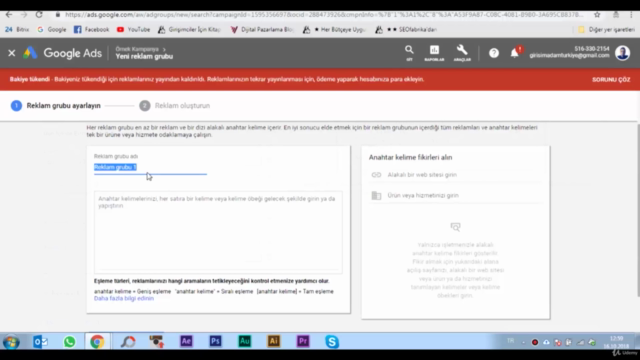Click the Windows Start button
The height and width of the screenshot is (360, 640).
click(x=11, y=342)
